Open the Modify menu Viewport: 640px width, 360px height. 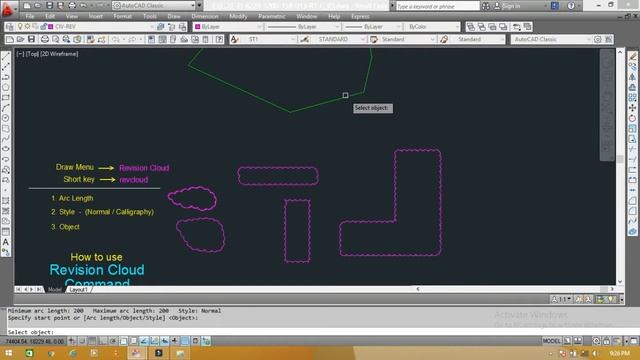coord(238,16)
